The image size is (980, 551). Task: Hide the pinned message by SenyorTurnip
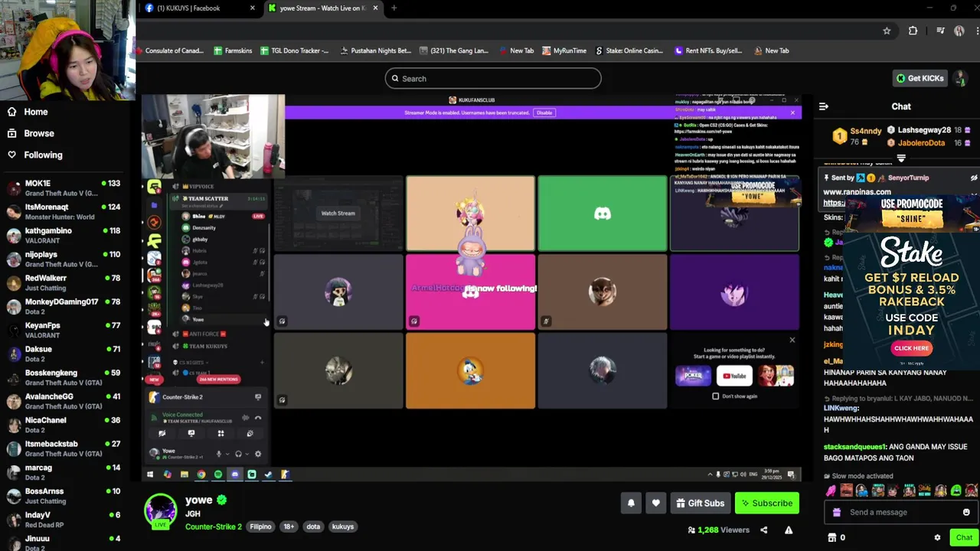[x=974, y=178]
